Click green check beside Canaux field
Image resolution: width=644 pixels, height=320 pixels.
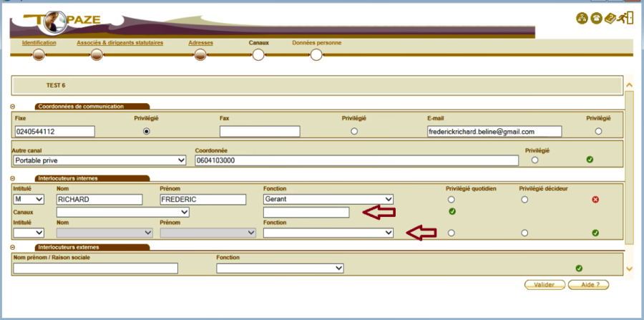pyautogui.click(x=452, y=212)
